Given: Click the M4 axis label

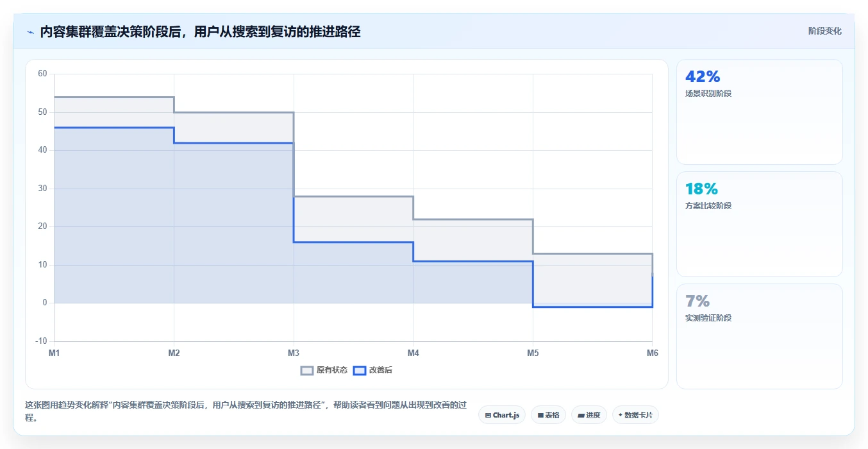Looking at the screenshot, I should tap(413, 353).
